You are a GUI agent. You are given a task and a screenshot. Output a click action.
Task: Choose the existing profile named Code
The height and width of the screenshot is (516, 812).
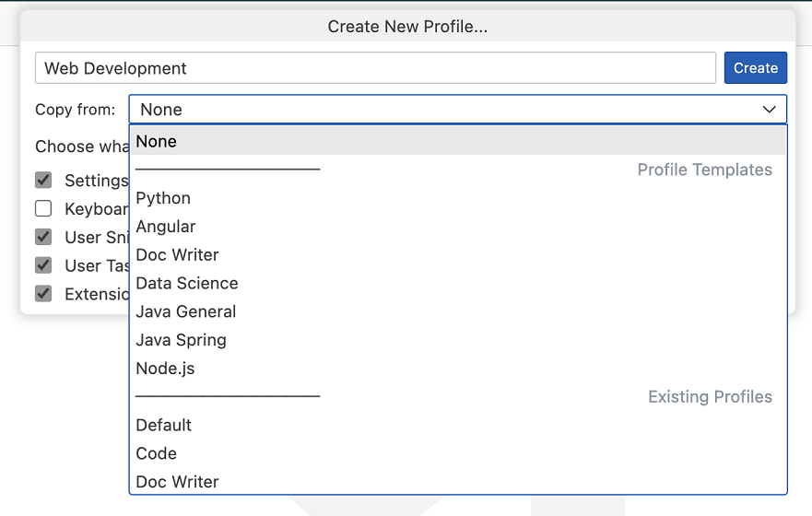click(x=156, y=454)
